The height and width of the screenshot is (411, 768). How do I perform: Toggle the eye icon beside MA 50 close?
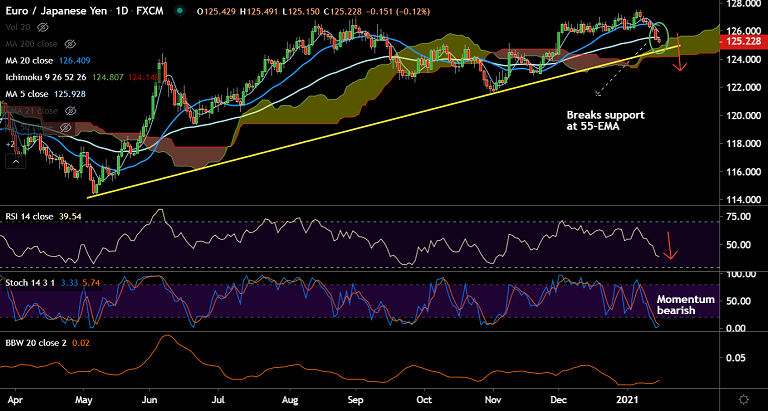64,127
